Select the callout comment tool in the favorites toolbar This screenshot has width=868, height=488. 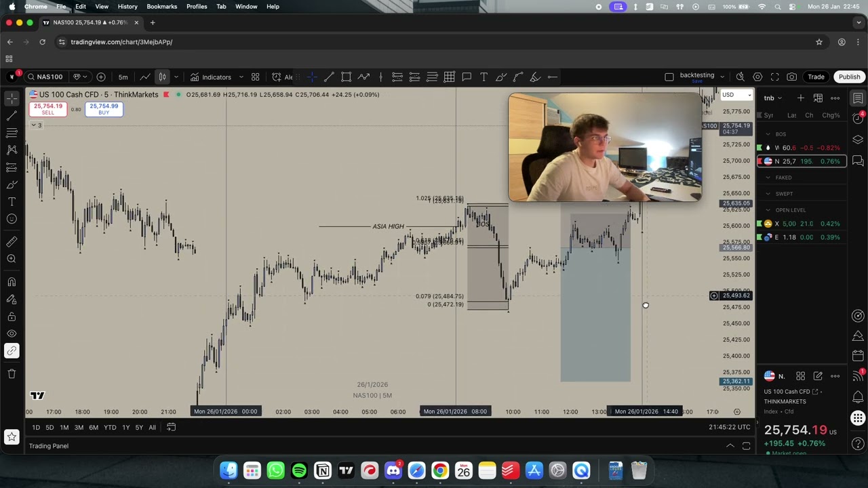pos(467,77)
